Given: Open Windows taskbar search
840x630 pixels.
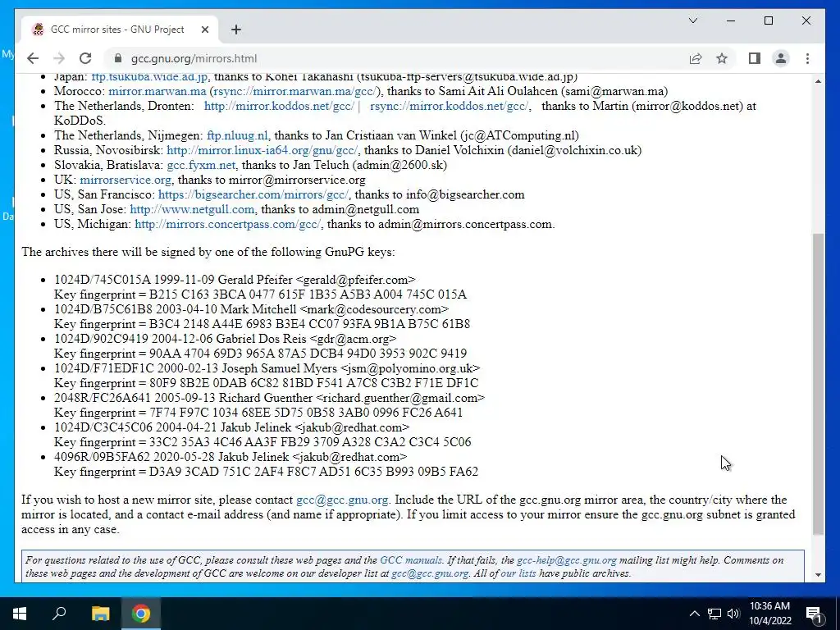Looking at the screenshot, I should tap(59, 614).
